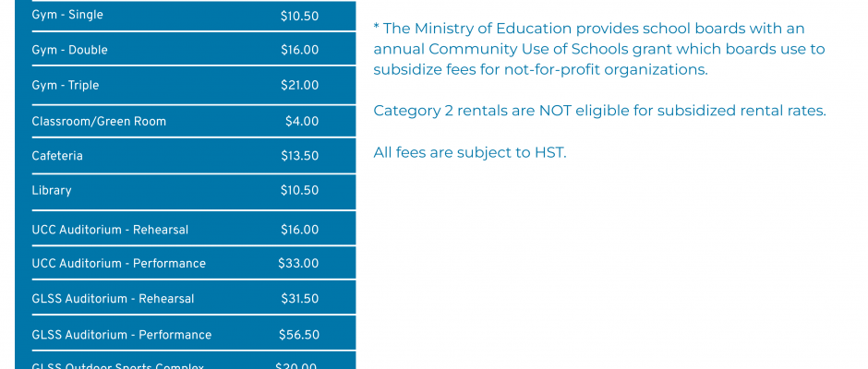Screen dimensions: 868x369
Task: Select the Gym - Triple row label
Action: point(66,85)
